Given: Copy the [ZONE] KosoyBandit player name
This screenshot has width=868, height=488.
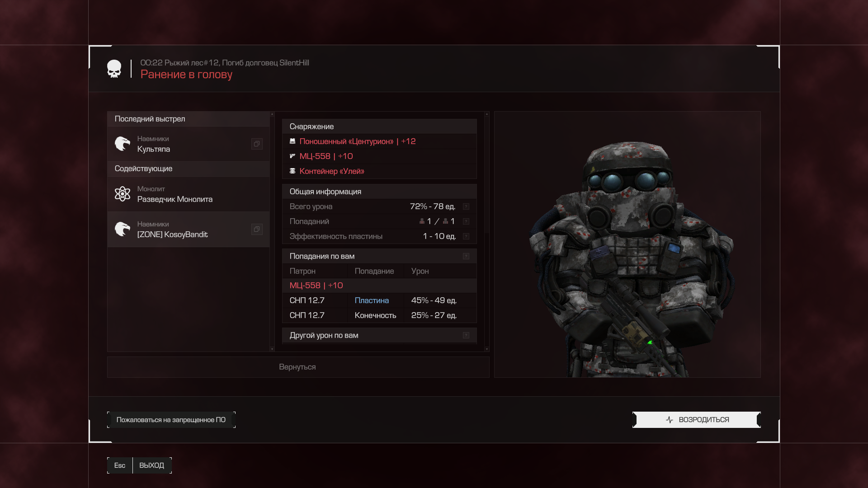Looking at the screenshot, I should coord(256,229).
